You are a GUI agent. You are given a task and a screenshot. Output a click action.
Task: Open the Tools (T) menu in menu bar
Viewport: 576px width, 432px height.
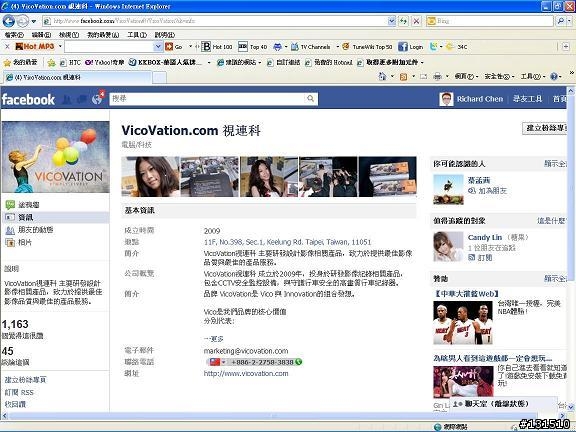pos(137,35)
